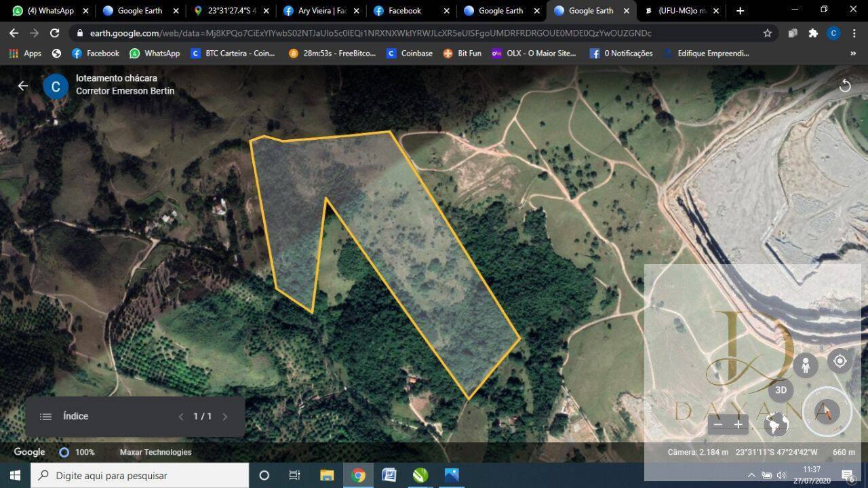Click the Câmera: 2.184 m readout
This screenshot has width=868, height=488.
pos(698,452)
